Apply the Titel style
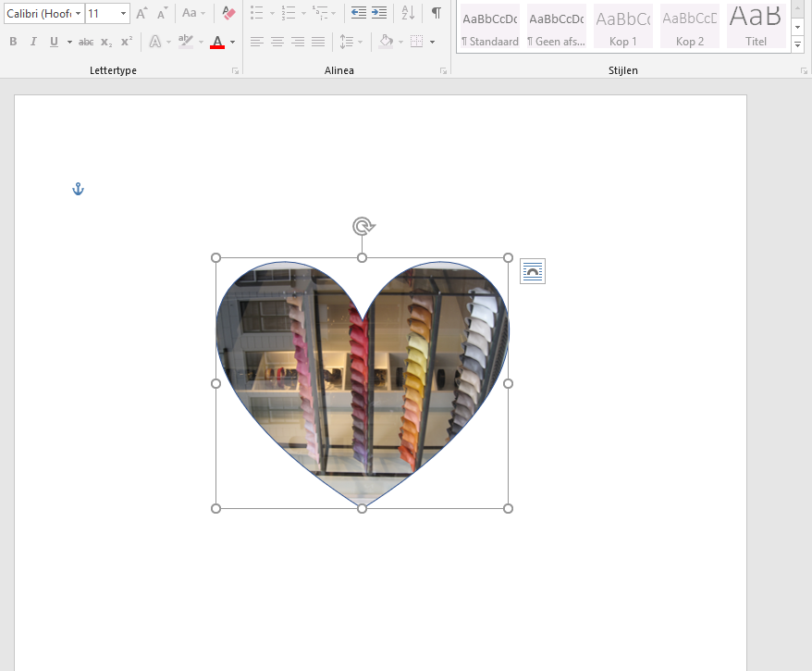This screenshot has height=671, width=812. pyautogui.click(x=756, y=26)
